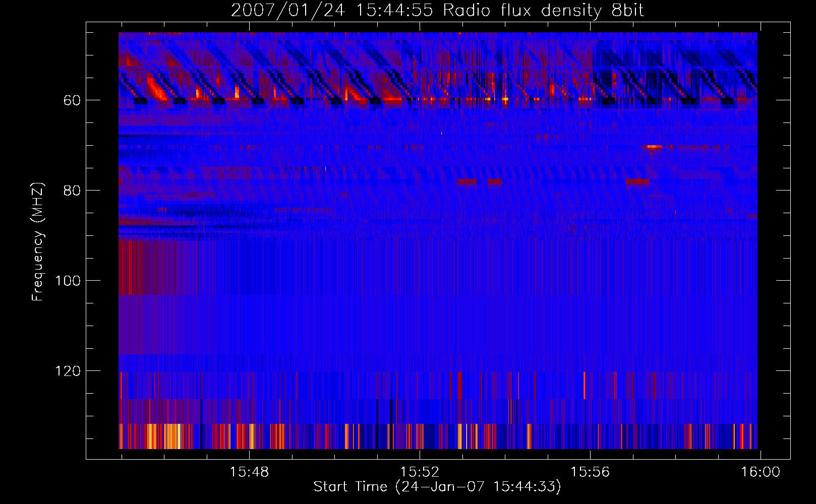The width and height of the screenshot is (816, 504).
Task: Click the plot title '2007/01/24 15:44:55 Radio flux density 8bit'
Action: (437, 10)
